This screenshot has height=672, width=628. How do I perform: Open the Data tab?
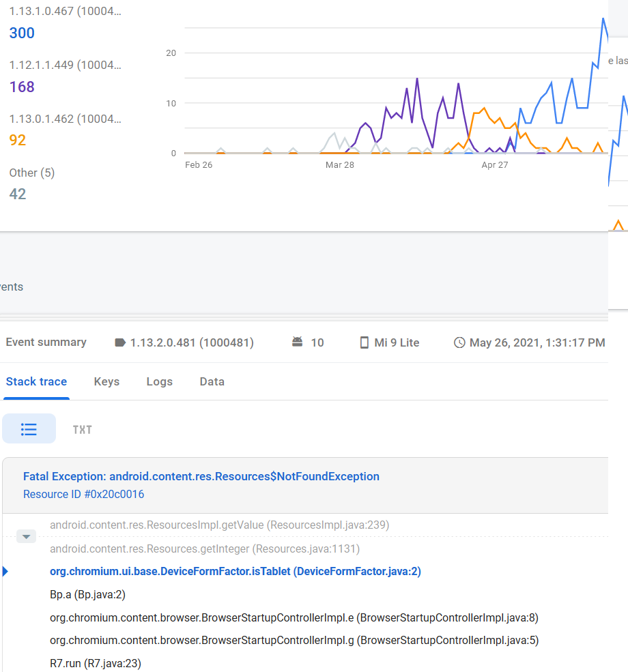[x=212, y=381]
